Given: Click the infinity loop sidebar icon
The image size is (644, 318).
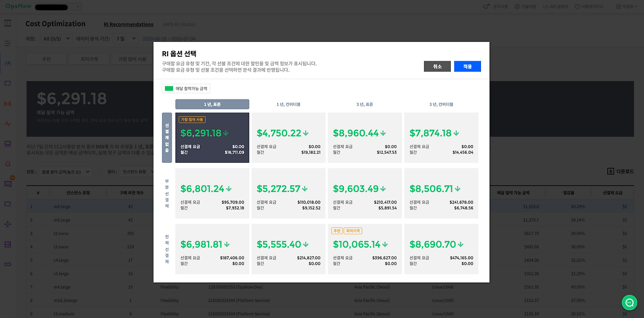Looking at the screenshot, I should 8,264.
